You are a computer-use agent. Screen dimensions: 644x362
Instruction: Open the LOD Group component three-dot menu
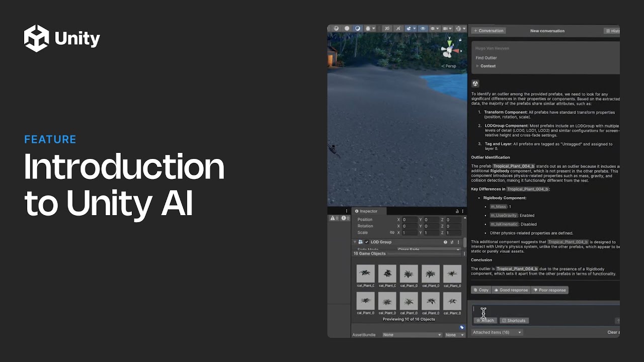point(458,242)
